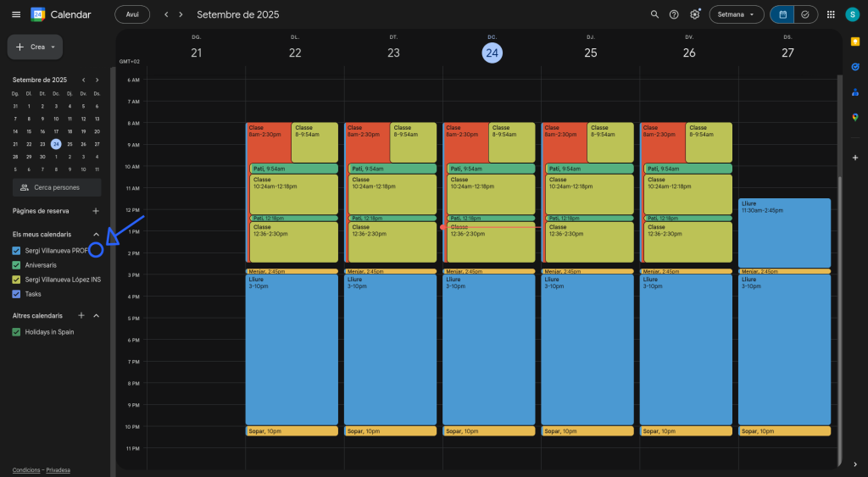Viewport: 868px width, 477px height.
Task: Open the main menu hamburger icon
Action: (x=16, y=14)
